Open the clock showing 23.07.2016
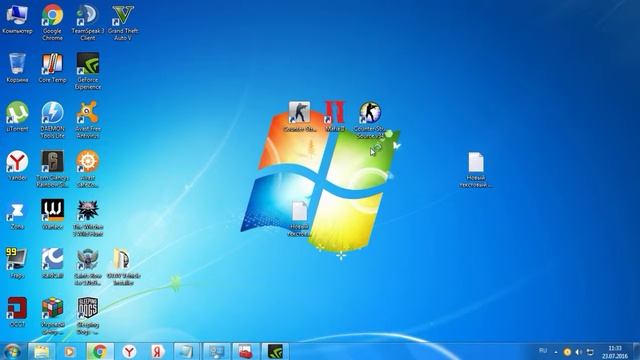 tap(615, 352)
